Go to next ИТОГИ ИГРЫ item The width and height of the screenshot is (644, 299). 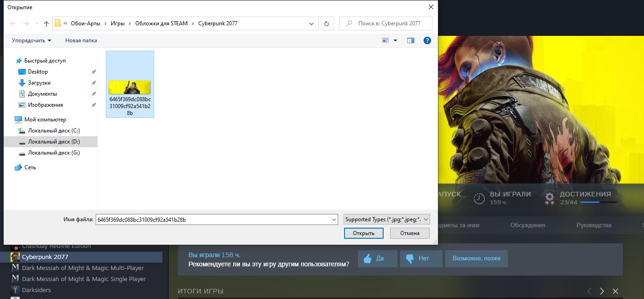[602, 291]
